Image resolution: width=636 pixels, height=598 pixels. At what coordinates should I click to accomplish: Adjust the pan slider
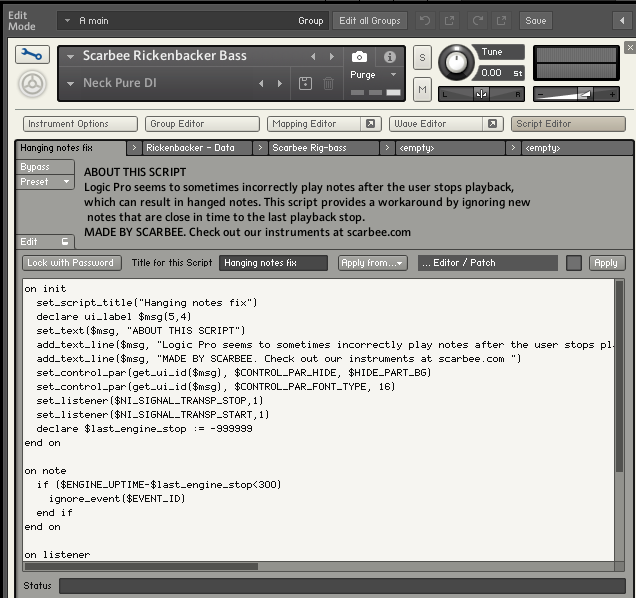coord(482,94)
